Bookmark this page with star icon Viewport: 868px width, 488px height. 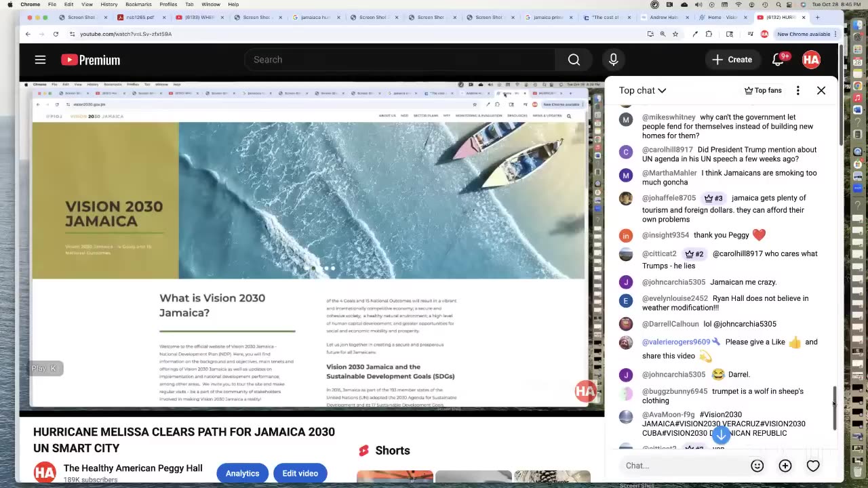675,34
